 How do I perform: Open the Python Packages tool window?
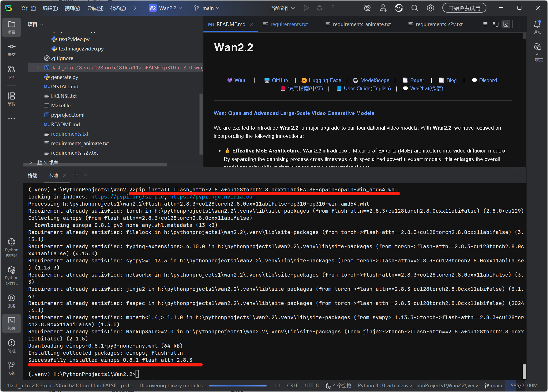12,276
